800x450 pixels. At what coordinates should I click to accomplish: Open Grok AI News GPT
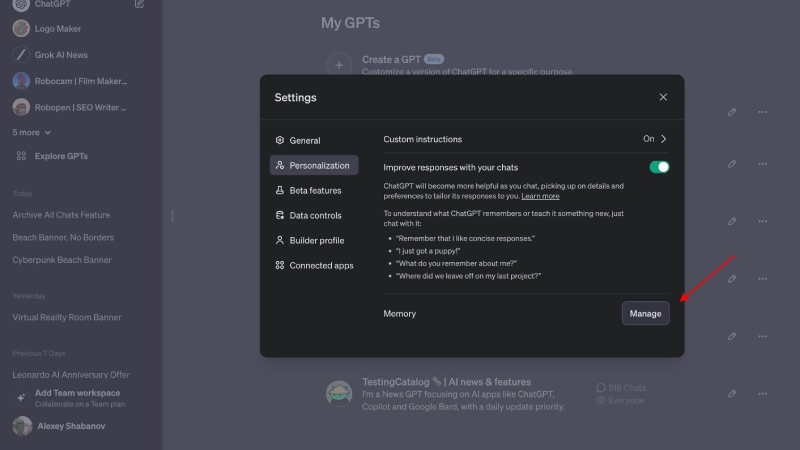coord(62,55)
